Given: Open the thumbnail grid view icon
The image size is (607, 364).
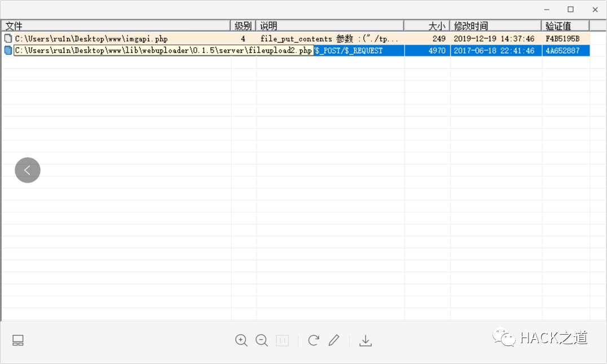Looking at the screenshot, I should point(17,340).
